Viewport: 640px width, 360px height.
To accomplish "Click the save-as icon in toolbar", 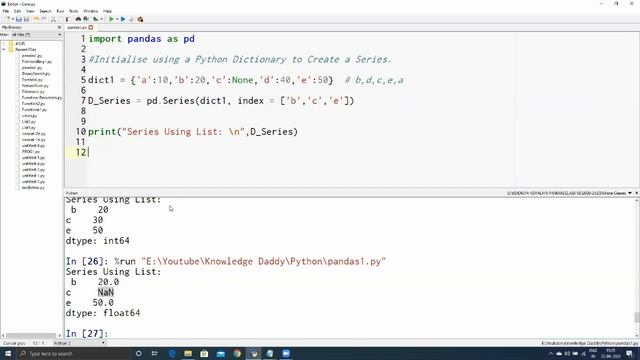I will click(27, 19).
